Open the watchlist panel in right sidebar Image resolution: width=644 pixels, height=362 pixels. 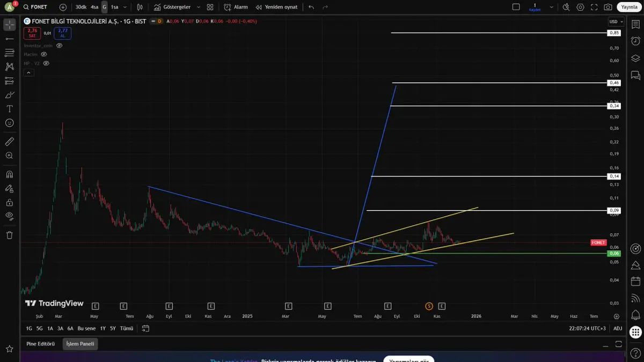click(635, 25)
